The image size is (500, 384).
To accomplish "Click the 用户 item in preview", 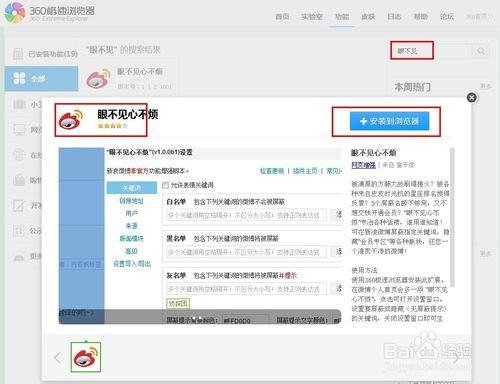I will tap(132, 213).
